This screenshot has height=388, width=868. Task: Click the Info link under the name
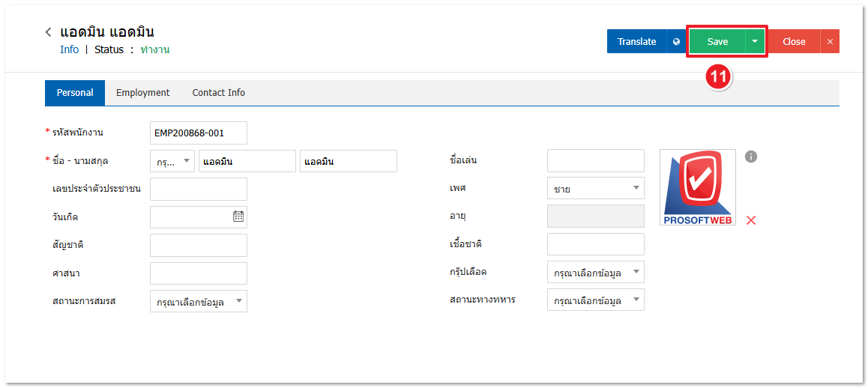69,49
